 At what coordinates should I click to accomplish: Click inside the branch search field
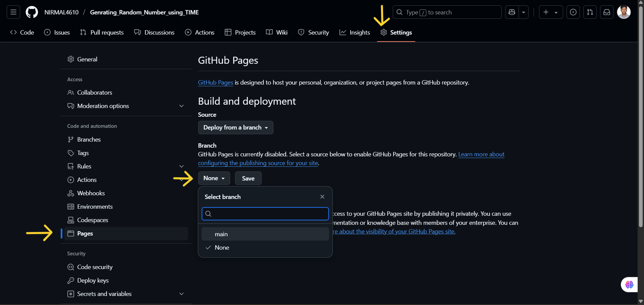tap(265, 214)
